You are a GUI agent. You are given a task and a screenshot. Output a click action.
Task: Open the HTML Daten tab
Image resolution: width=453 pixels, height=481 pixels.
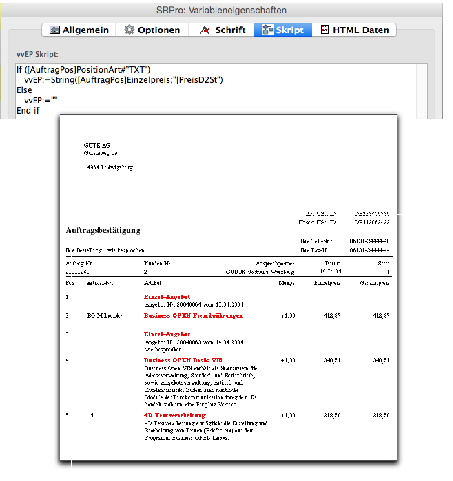[x=354, y=30]
